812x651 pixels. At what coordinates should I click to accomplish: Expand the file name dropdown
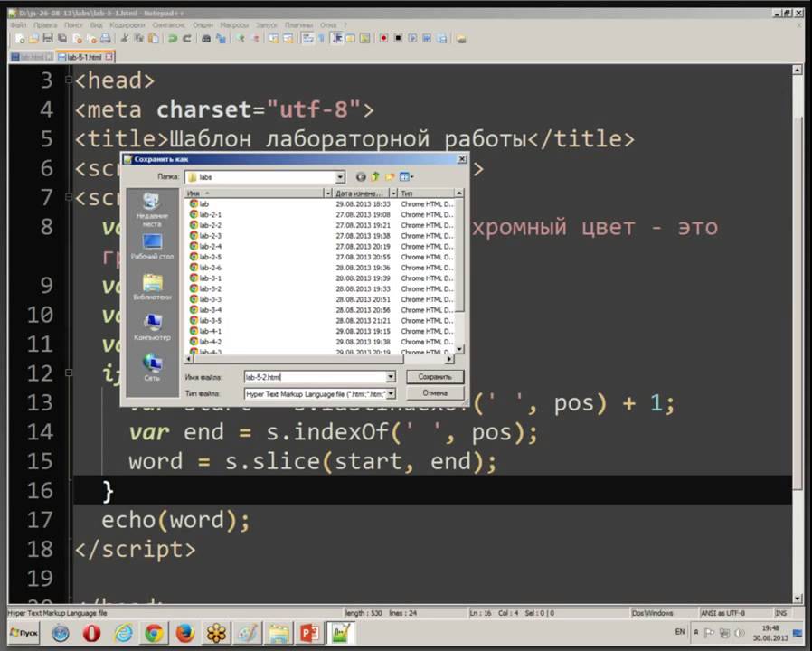pyautogui.click(x=391, y=377)
